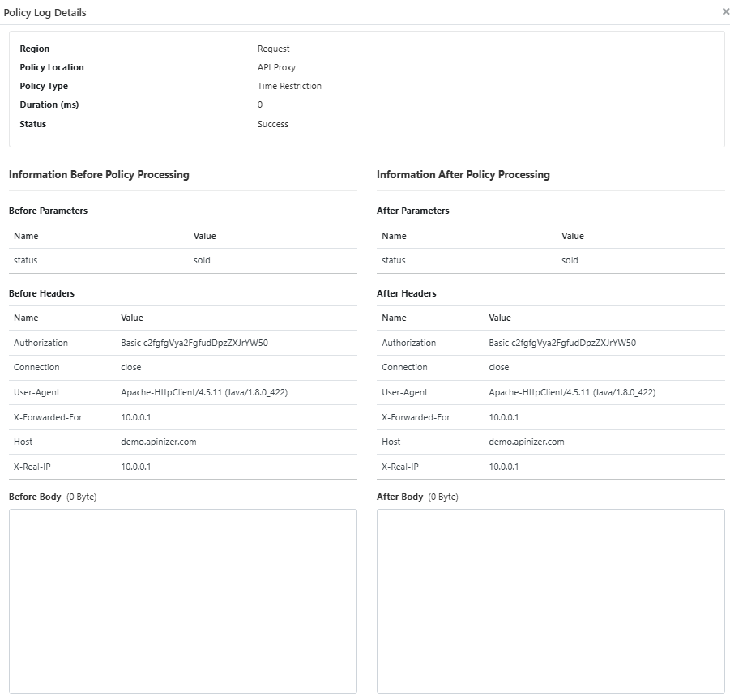
Task: Click the "(0 Byte)" label next to After Body
Action: pyautogui.click(x=442, y=497)
